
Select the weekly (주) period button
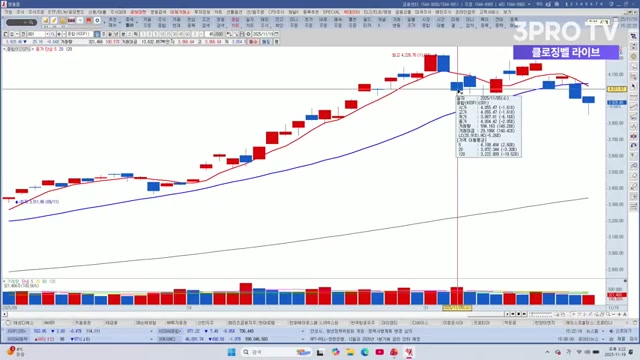pyautogui.click(x=103, y=34)
